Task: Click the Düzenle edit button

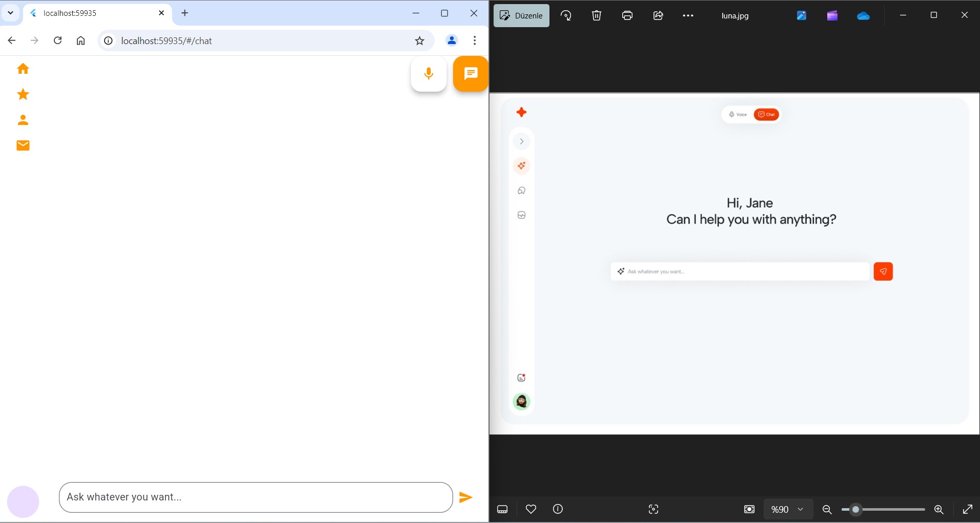Action: pyautogui.click(x=521, y=15)
